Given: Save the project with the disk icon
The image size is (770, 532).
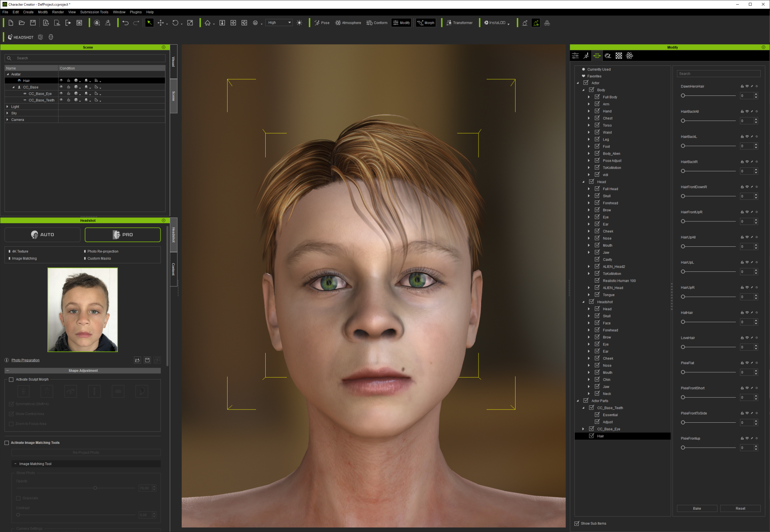Looking at the screenshot, I should [x=33, y=23].
